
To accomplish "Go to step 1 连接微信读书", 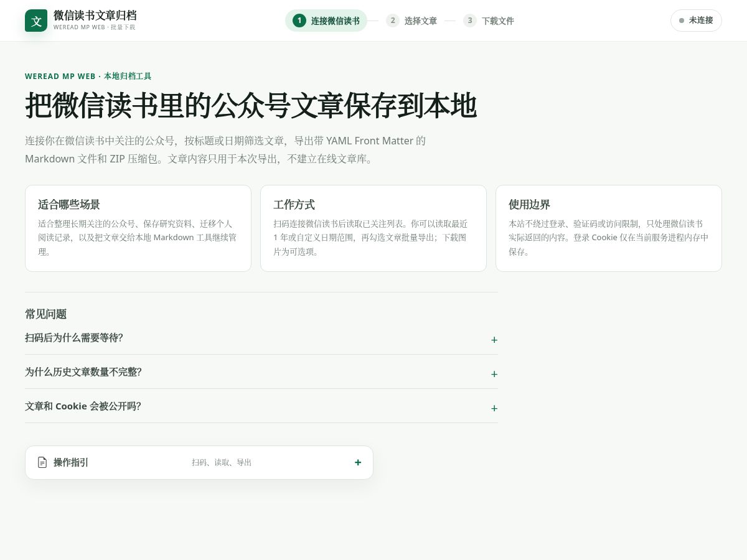I will [x=326, y=21].
